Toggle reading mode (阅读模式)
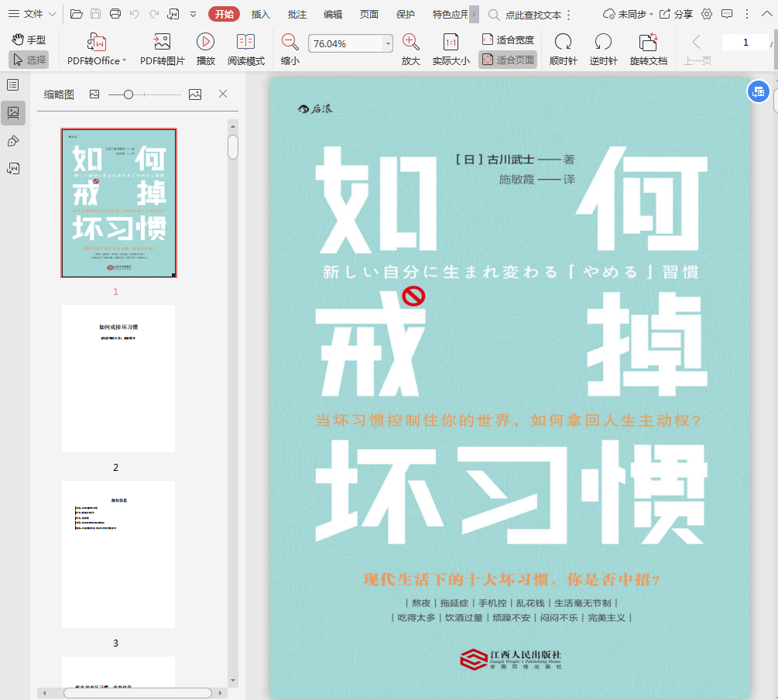Viewport: 778px width, 700px height. pyautogui.click(x=246, y=43)
